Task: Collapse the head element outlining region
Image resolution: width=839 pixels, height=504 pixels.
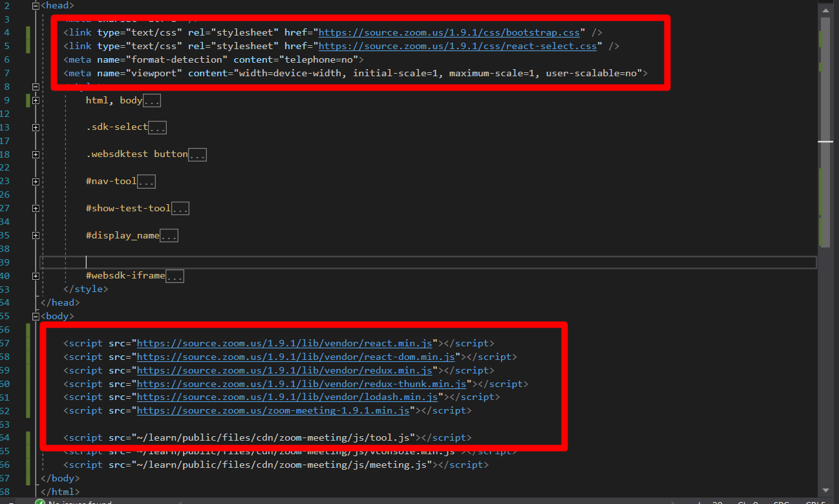Action: (x=36, y=5)
